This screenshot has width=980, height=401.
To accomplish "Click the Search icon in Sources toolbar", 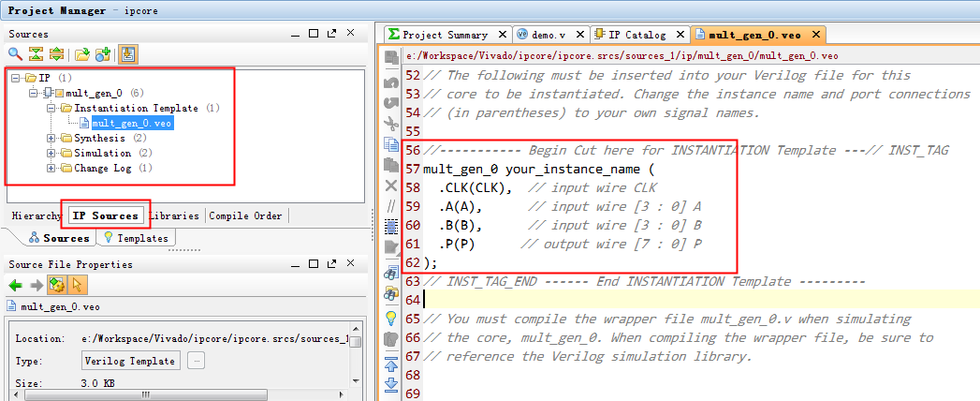I will pyautogui.click(x=14, y=54).
